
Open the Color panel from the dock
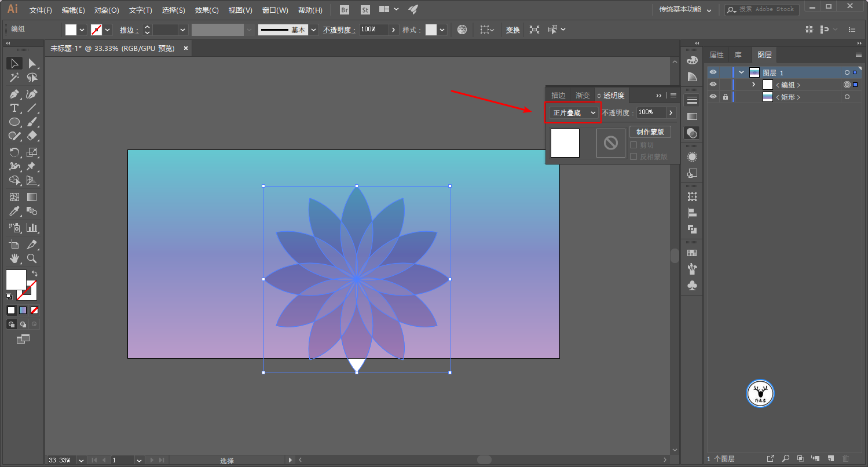pos(691,60)
